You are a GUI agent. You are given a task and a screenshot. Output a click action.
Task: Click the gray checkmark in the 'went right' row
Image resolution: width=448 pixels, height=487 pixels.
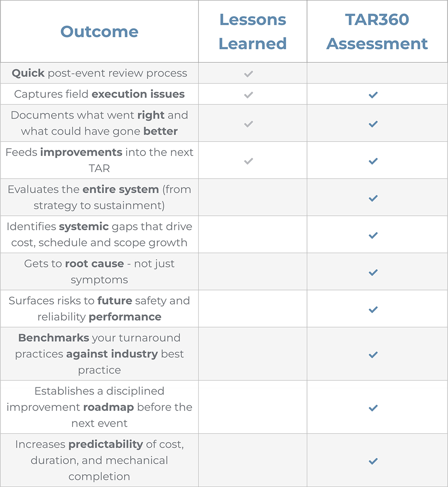click(249, 124)
